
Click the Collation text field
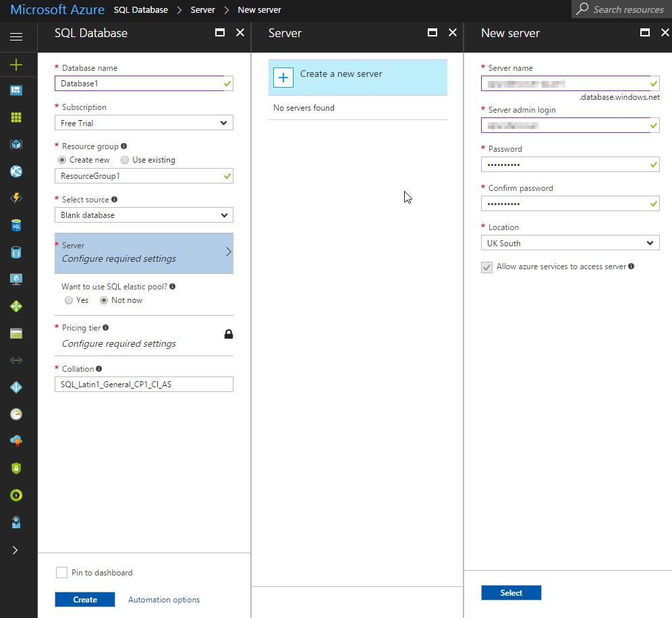click(x=144, y=384)
